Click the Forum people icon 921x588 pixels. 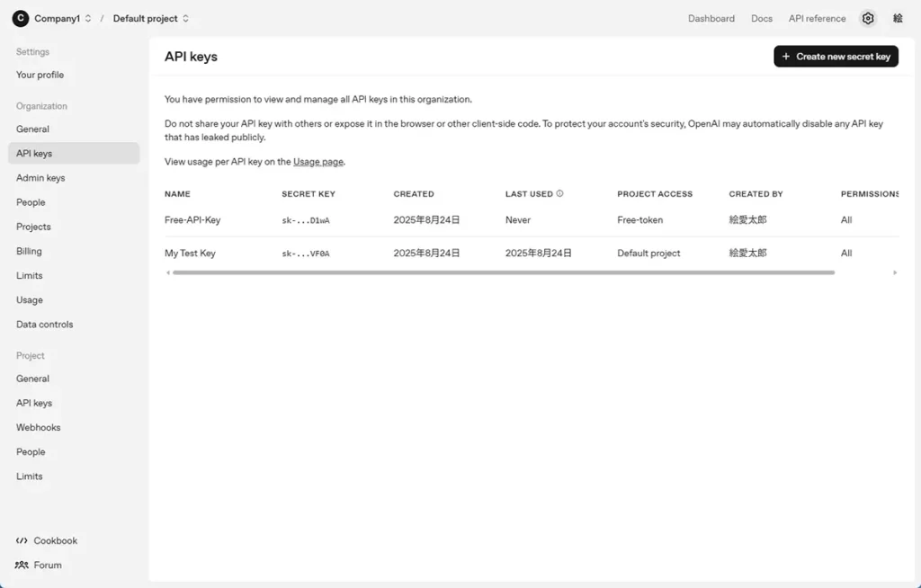22,566
